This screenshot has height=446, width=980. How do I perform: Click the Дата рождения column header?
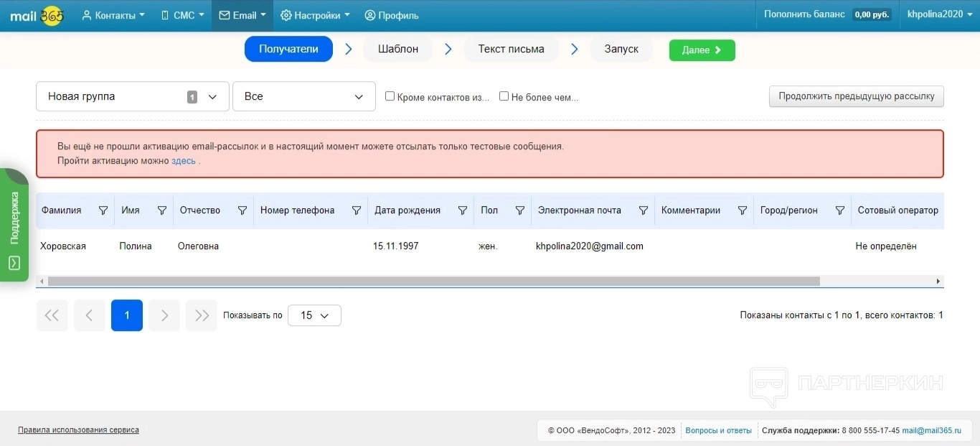tap(407, 210)
